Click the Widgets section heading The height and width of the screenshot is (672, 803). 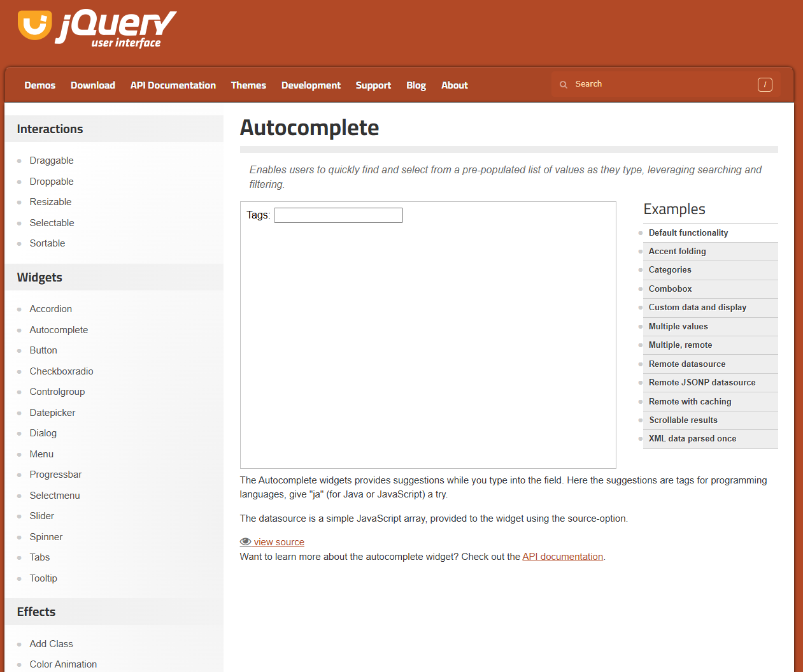click(39, 278)
